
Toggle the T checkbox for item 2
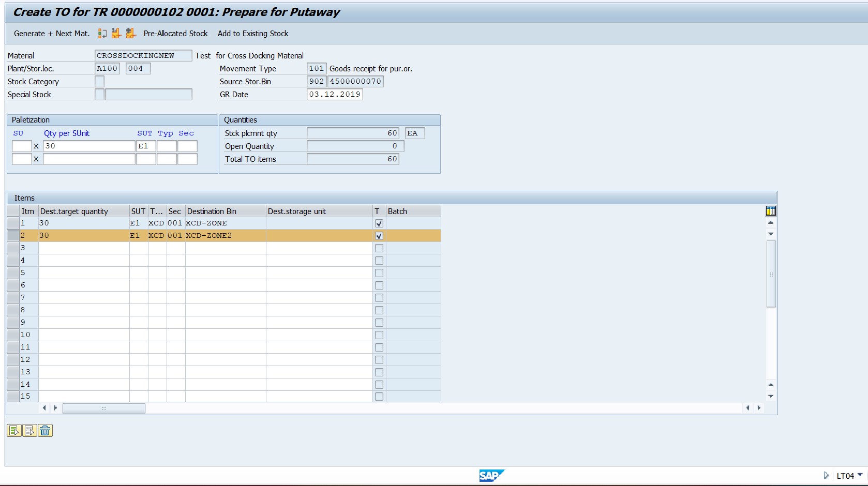379,236
